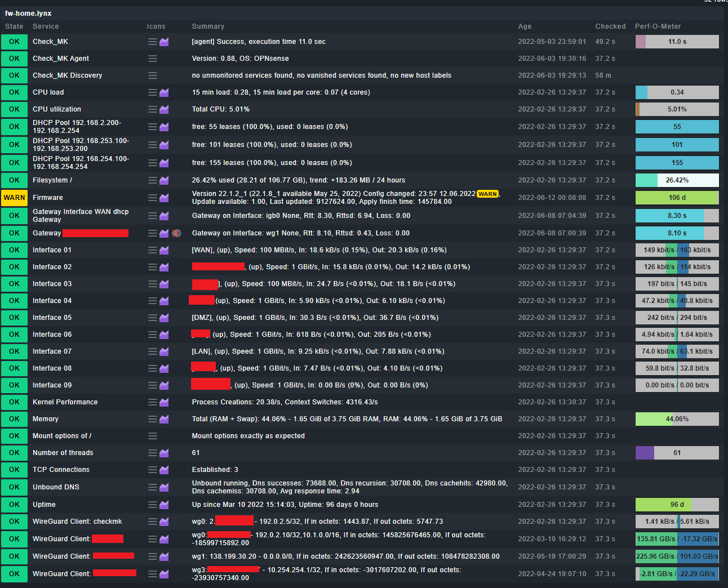Click red crossed icon in Gateway wg1 row
The width and height of the screenshot is (728, 588).
[x=176, y=233]
